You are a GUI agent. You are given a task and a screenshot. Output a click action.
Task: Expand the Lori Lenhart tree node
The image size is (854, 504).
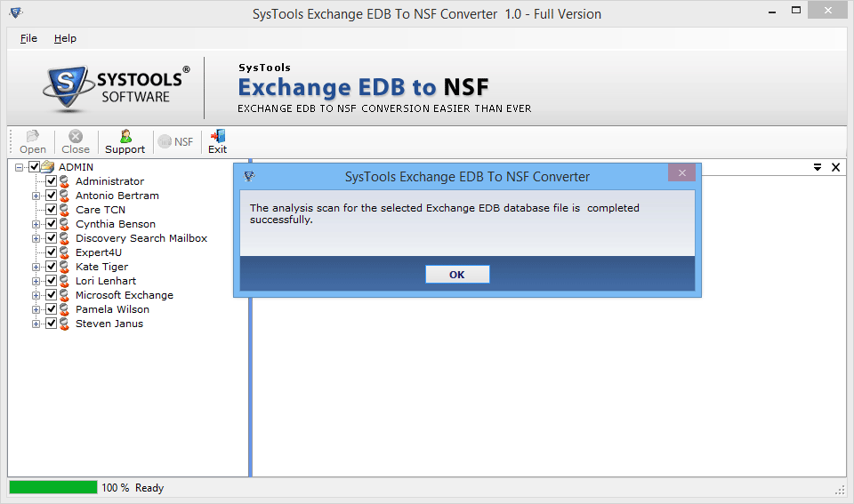click(36, 282)
